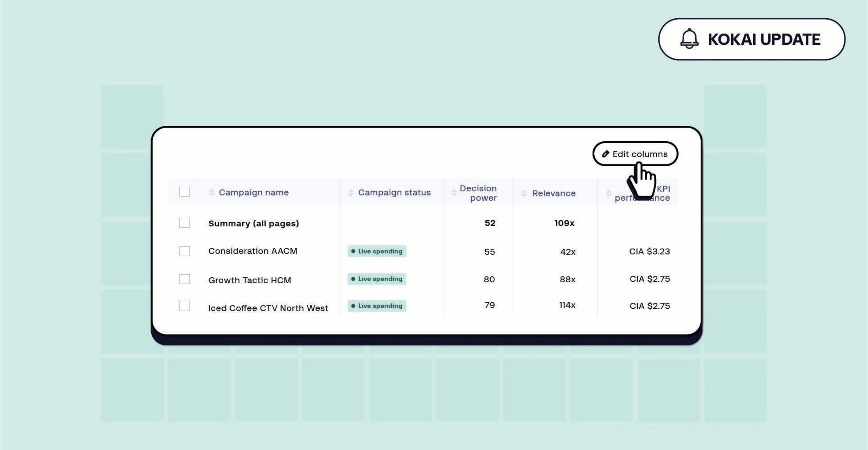Screen dimensions: 868x450
Task: Select the checkbox next to Growth Tactic HCM
Action: pyautogui.click(x=184, y=279)
